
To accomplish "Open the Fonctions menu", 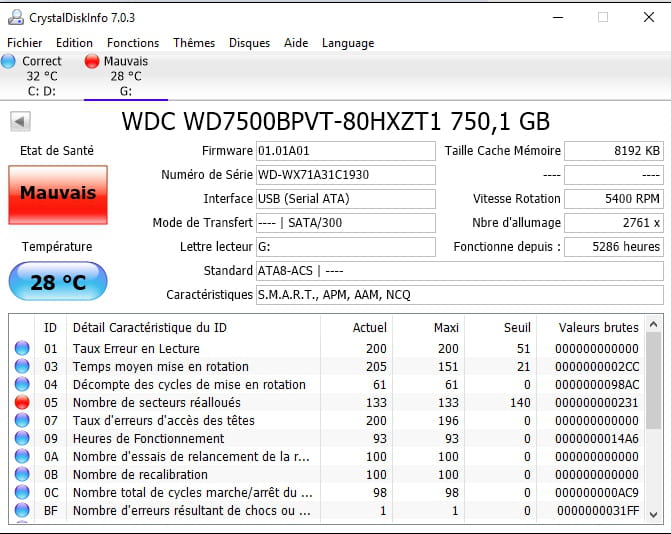I will (x=133, y=43).
